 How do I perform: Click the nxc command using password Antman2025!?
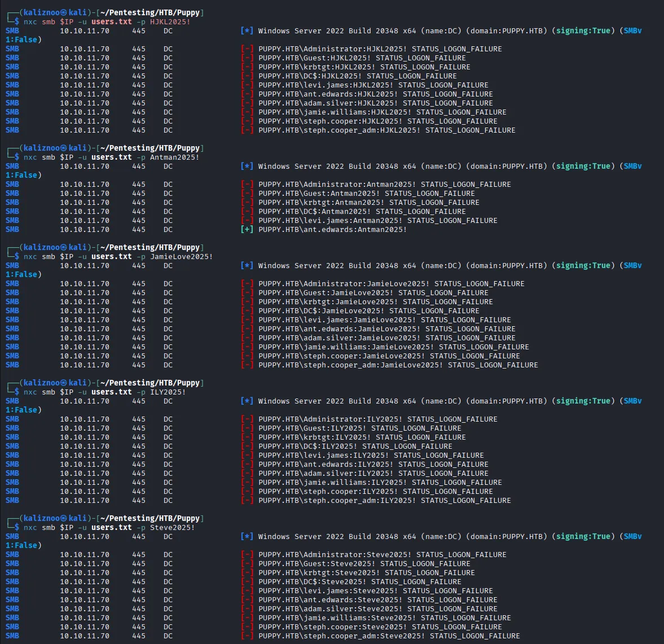(x=111, y=157)
